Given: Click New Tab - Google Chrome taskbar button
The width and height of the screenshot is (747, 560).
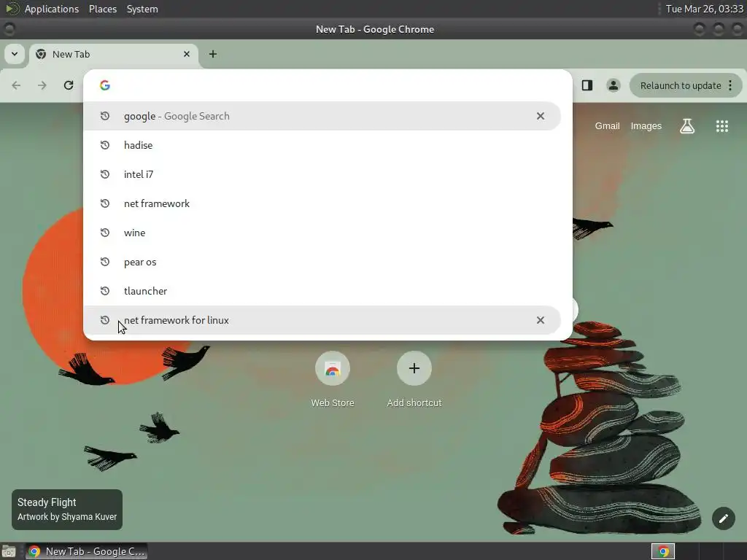Looking at the screenshot, I should [86, 551].
